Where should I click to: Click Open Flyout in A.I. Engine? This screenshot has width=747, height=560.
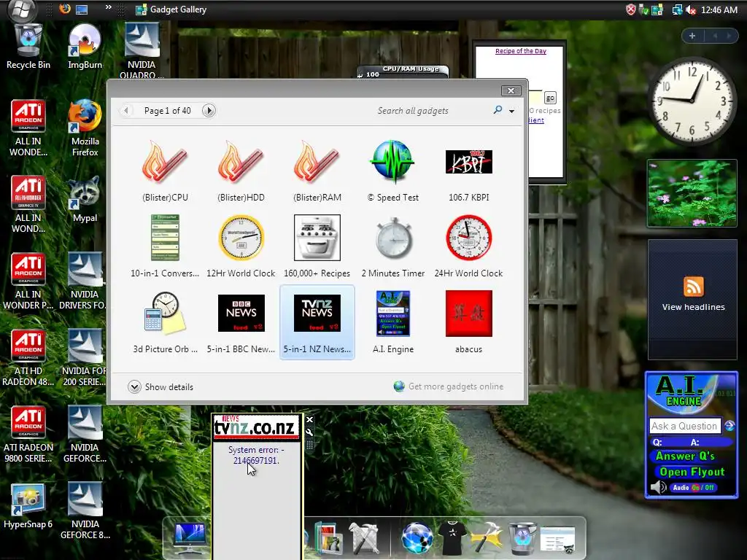coord(692,472)
